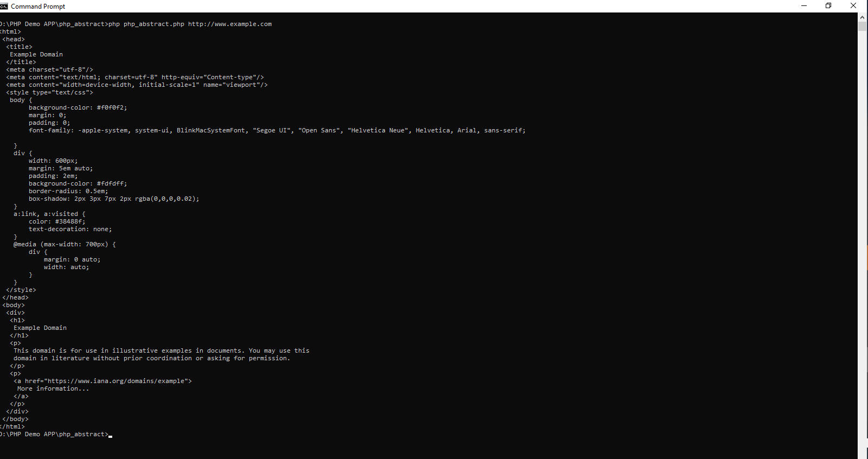This screenshot has width=868, height=459.
Task: Click the Command Prompt title text
Action: pos(38,7)
